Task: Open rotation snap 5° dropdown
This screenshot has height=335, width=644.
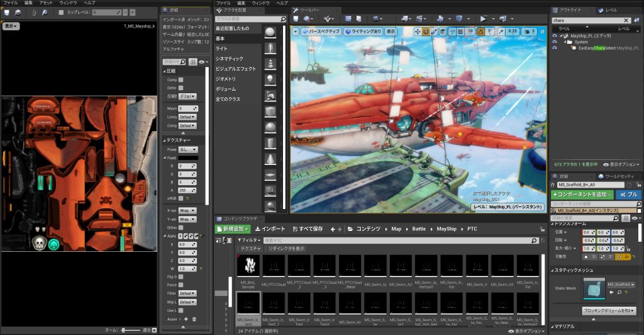Action: [489, 31]
